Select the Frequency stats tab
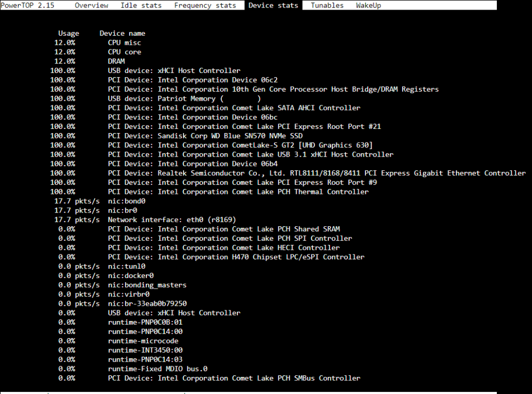The image size is (532, 394). 205,5
